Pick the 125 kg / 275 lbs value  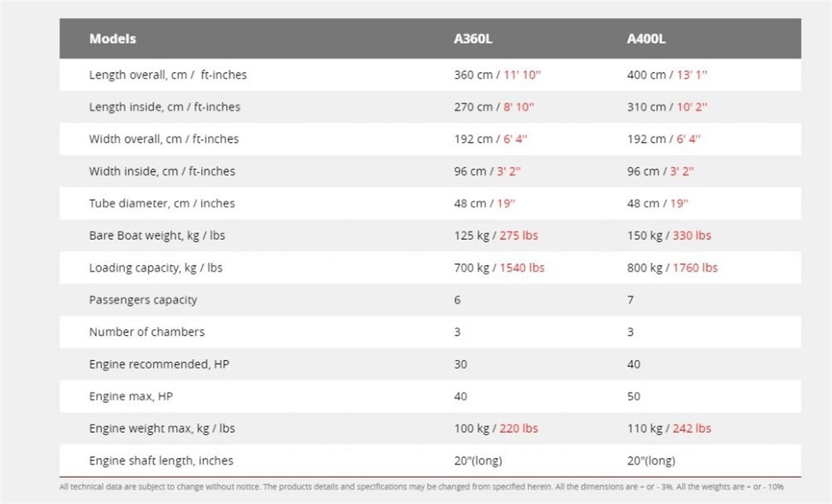496,235
